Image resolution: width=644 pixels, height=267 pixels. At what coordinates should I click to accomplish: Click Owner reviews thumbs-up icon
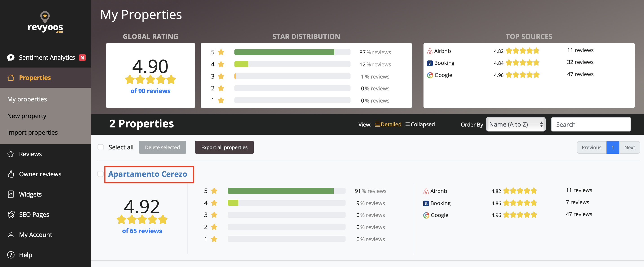coord(11,174)
